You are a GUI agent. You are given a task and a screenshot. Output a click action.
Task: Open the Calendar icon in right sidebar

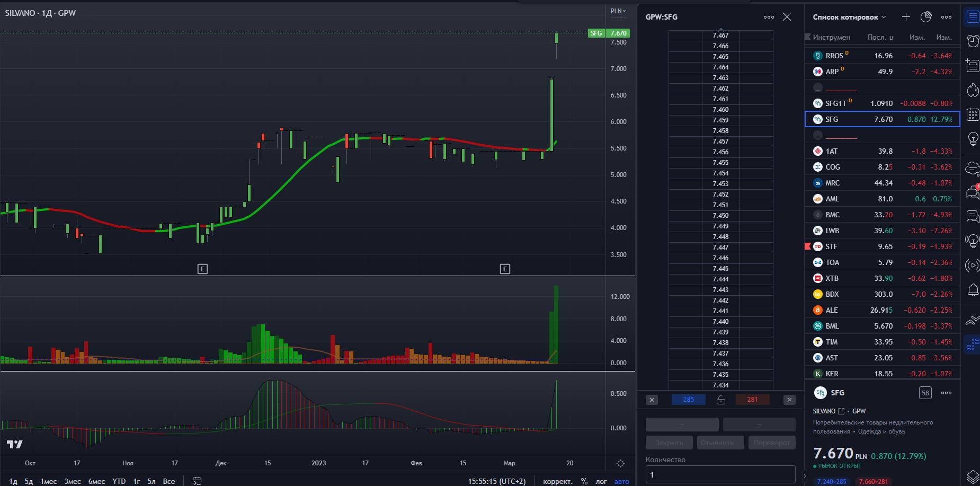[x=973, y=114]
